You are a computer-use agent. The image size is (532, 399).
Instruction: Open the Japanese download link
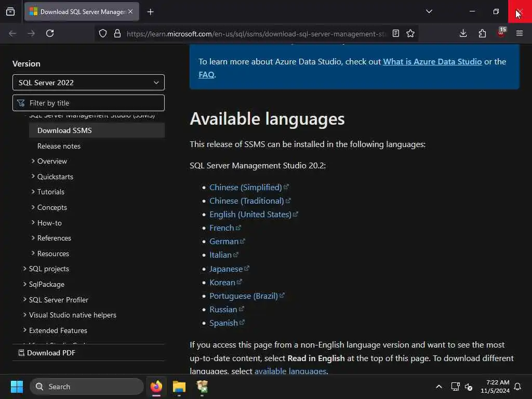tap(229, 269)
